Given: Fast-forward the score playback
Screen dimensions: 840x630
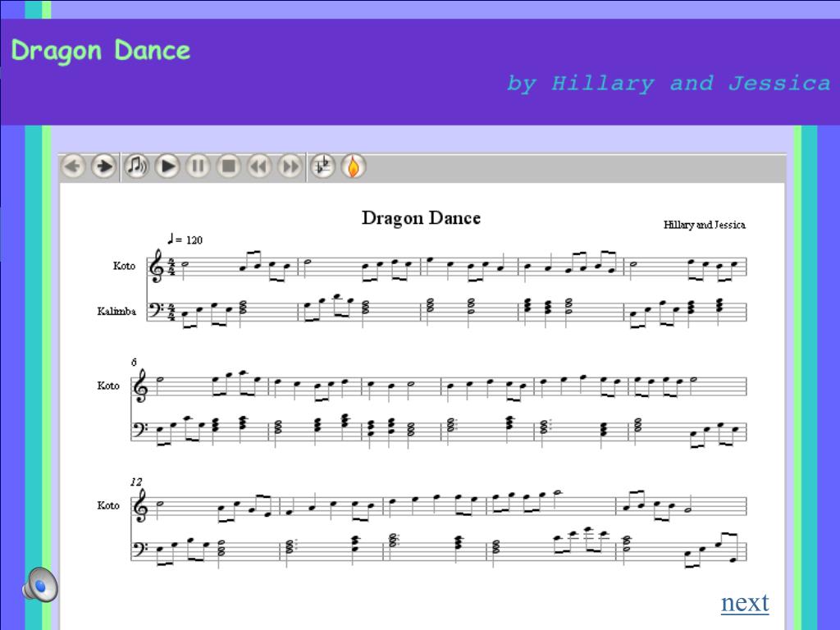Looking at the screenshot, I should pos(290,167).
